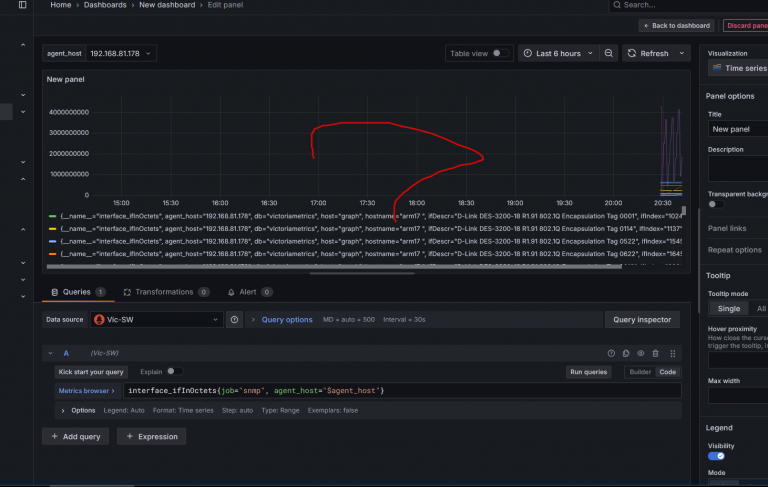
Task: Click orange swatch of Tag 0622 series
Action: (x=52, y=254)
